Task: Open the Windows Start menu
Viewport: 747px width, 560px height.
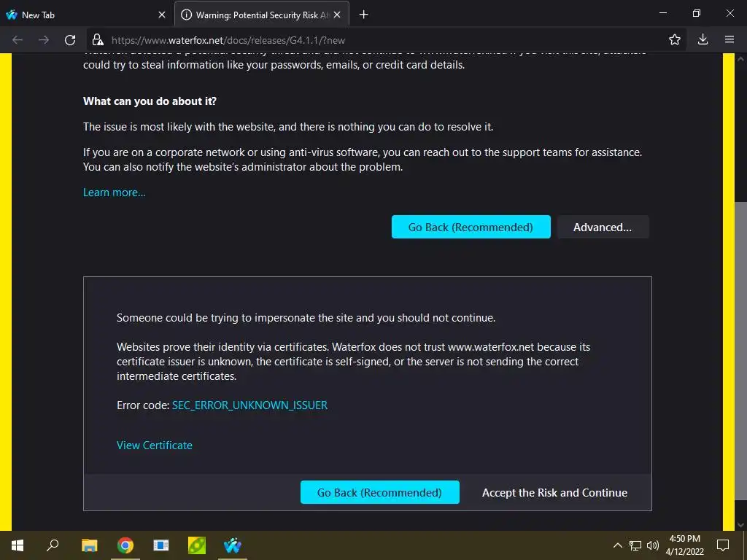Action: tap(18, 545)
